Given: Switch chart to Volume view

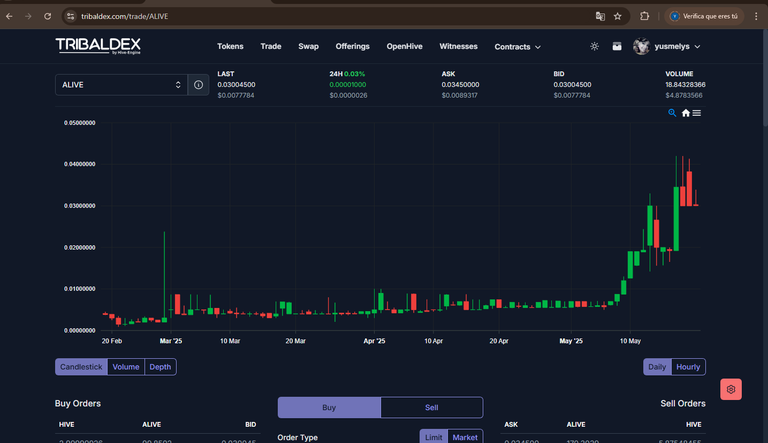Looking at the screenshot, I should tap(126, 367).
